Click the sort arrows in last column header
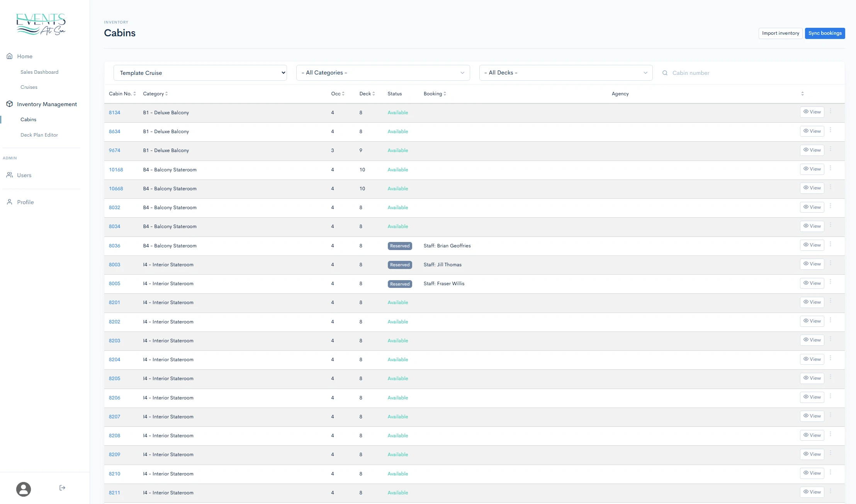This screenshot has width=856, height=504. 802,94
